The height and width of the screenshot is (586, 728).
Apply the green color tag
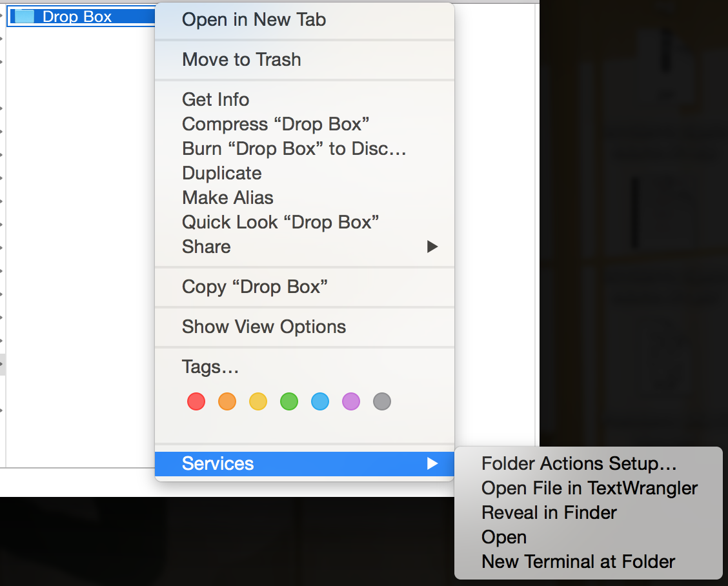pyautogui.click(x=289, y=402)
